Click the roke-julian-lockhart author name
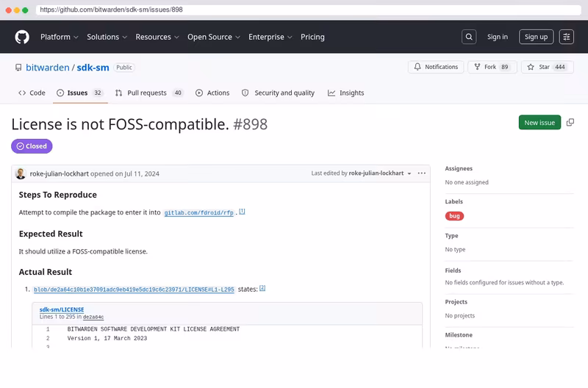This screenshot has width=588, height=388. coord(60,173)
